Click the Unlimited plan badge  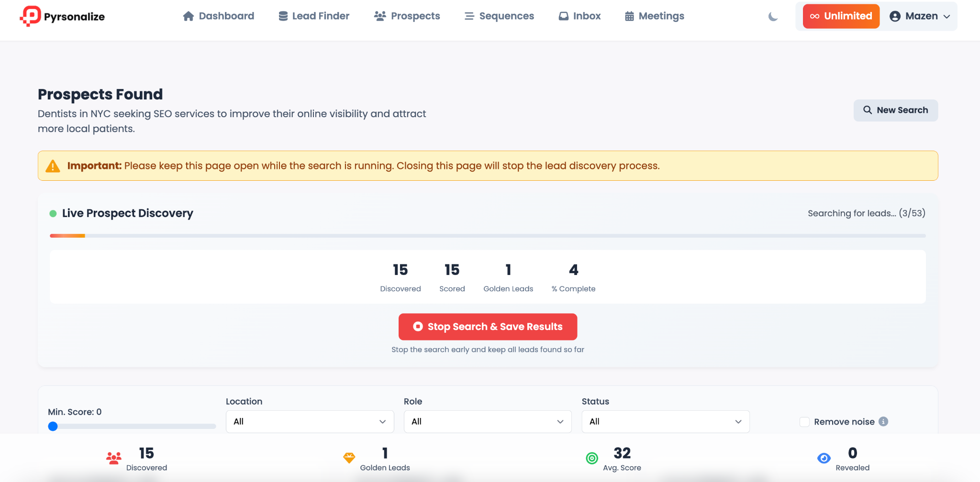(841, 16)
